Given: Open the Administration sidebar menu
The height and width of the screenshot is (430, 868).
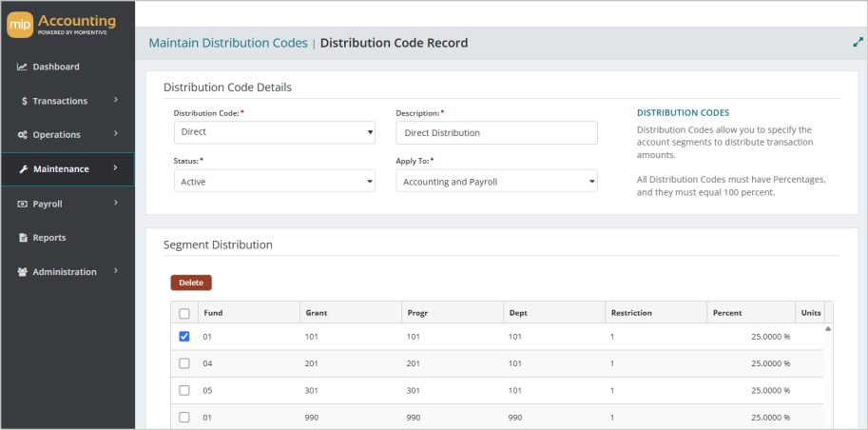Looking at the screenshot, I should [68, 272].
